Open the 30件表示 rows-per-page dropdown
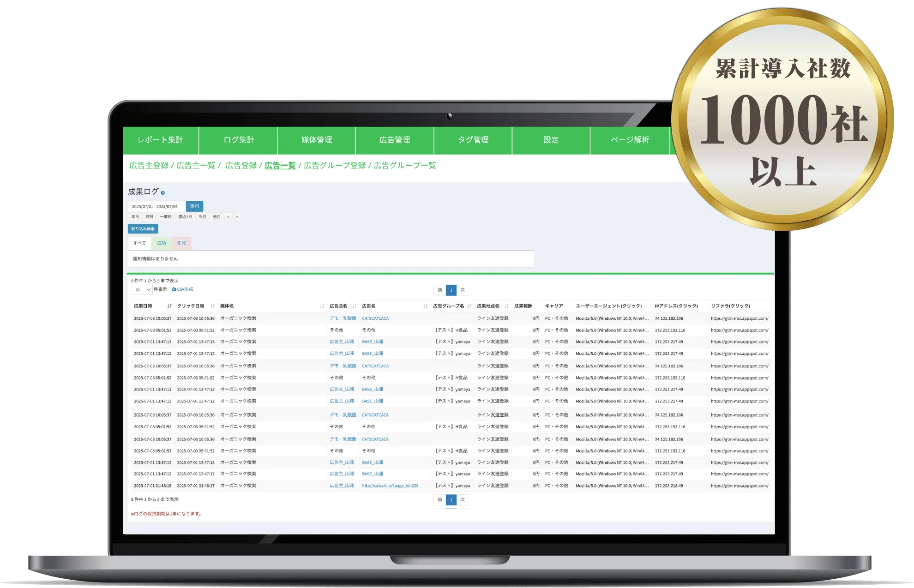 tap(141, 290)
